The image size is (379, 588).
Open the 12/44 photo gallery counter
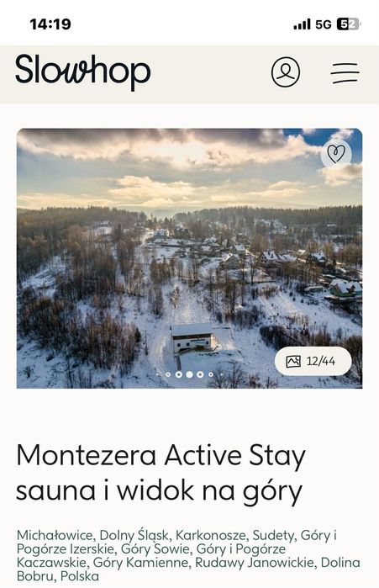coord(313,362)
